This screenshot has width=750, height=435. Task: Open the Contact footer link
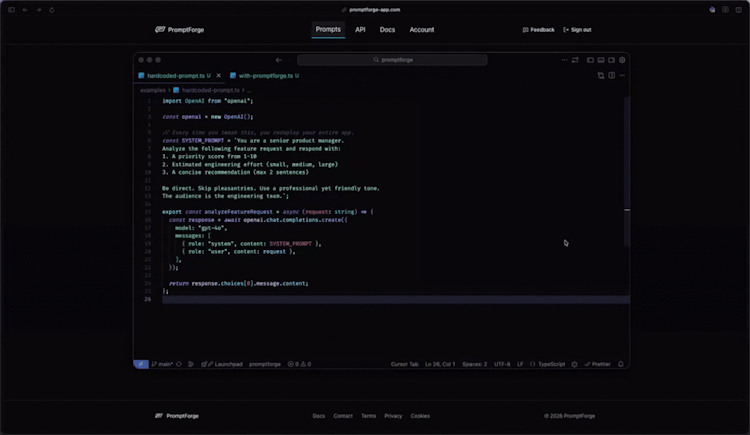(x=343, y=416)
